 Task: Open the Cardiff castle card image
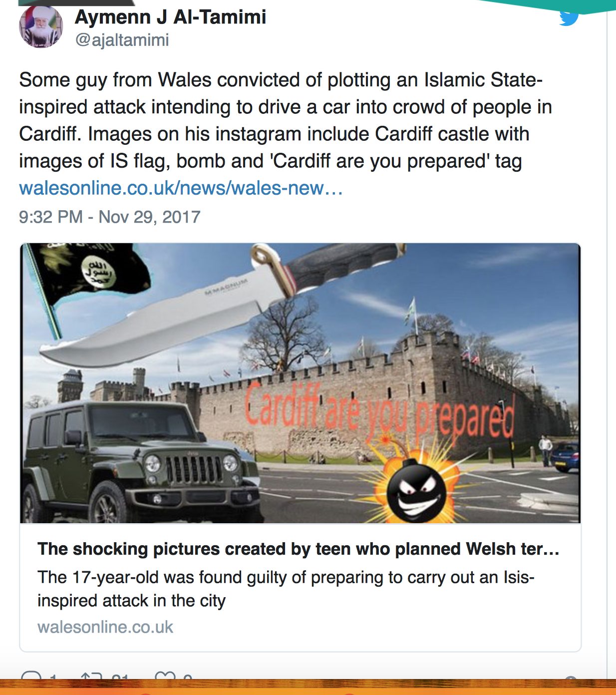coord(300,383)
